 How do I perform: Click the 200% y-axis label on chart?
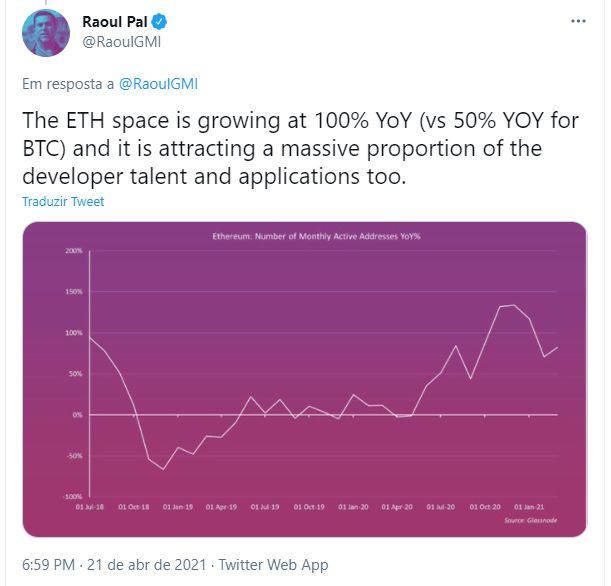74,251
